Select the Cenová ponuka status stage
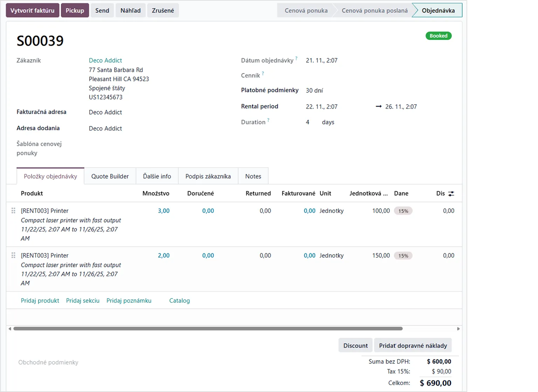Screen dimensions: 538x392 [306, 10]
